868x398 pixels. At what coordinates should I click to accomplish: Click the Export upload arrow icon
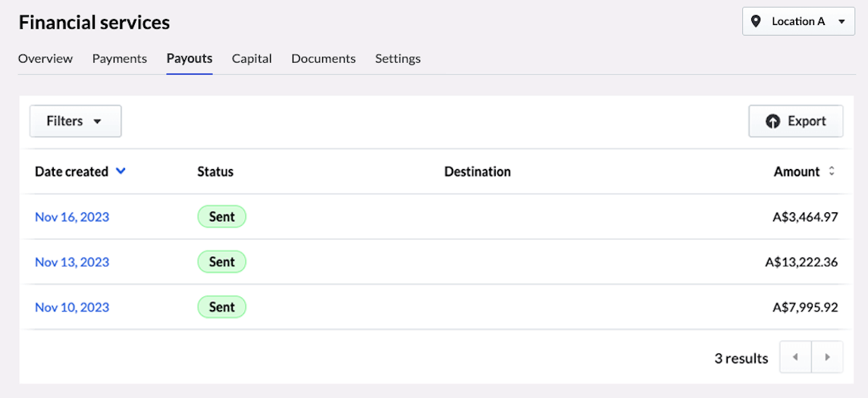coord(772,121)
